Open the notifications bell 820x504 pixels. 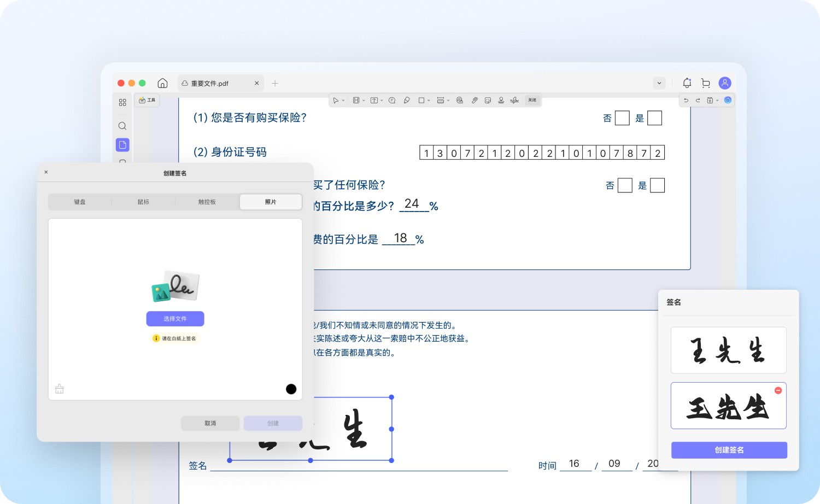coord(687,83)
